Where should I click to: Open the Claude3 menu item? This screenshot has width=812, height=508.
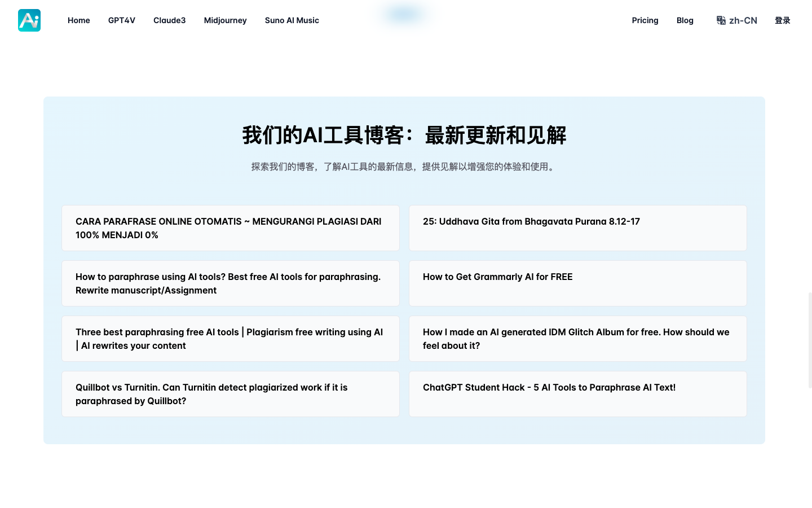(x=170, y=20)
